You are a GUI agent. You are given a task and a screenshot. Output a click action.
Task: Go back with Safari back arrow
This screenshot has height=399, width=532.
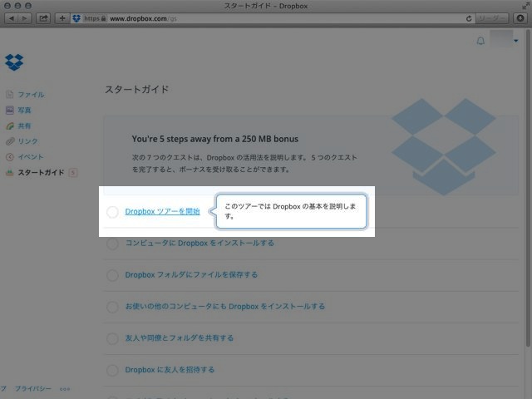11,18
